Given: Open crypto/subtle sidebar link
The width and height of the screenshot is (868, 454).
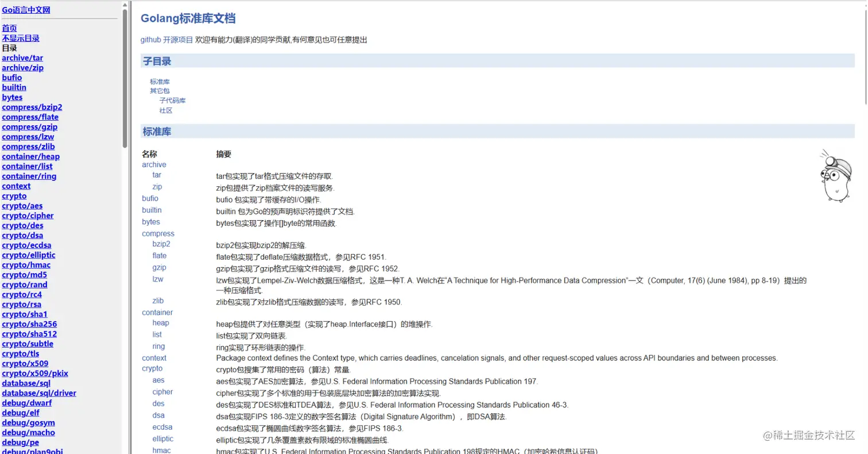Looking at the screenshot, I should [28, 344].
